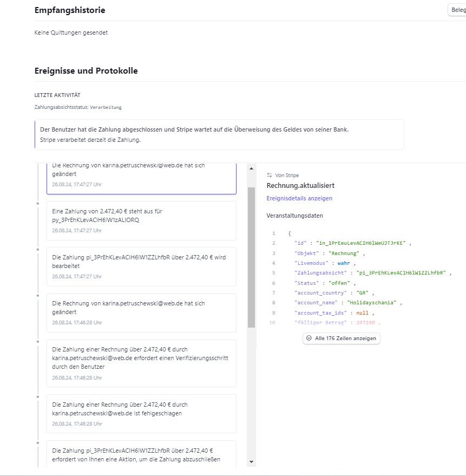466x476 pixels.
Task: Click the chevron icon before Alle 176 Zeilen
Action: [309, 338]
